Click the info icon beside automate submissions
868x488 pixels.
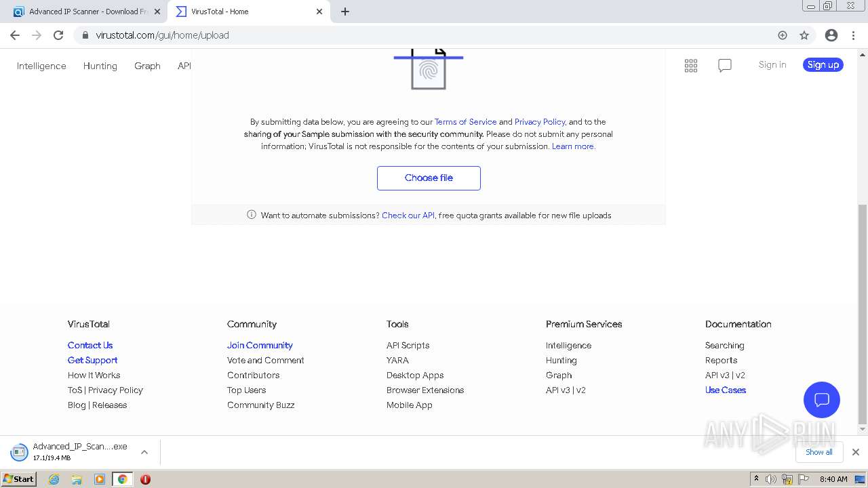point(252,215)
